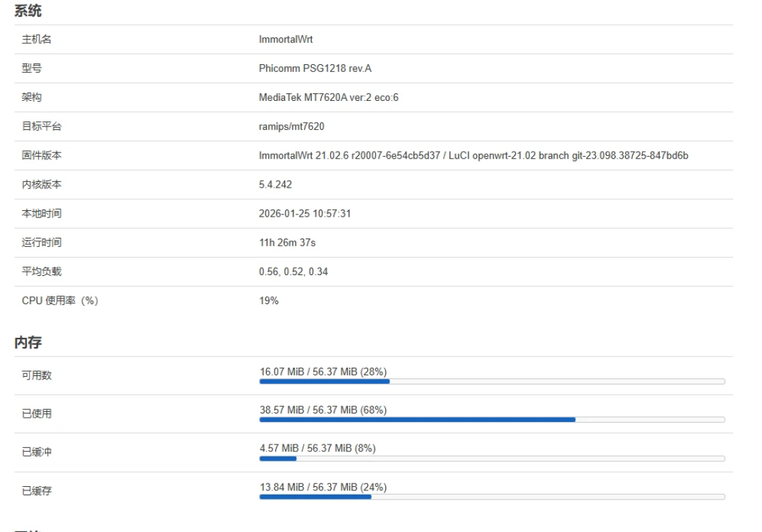Click the 可用数 memory row label

(x=37, y=375)
